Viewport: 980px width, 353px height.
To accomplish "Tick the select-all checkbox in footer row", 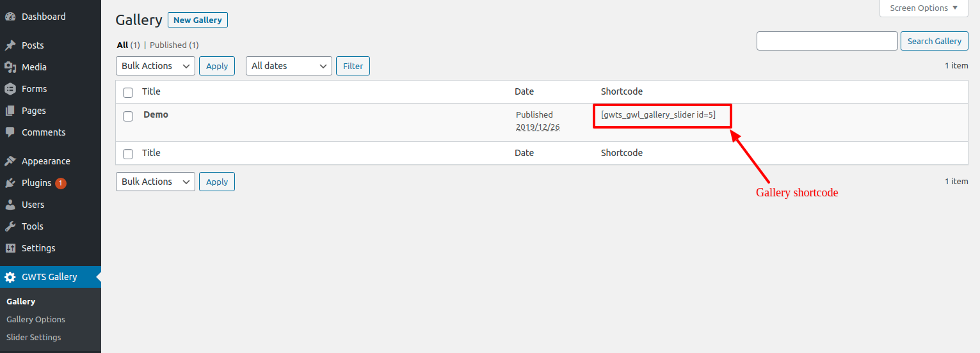I will click(x=128, y=153).
